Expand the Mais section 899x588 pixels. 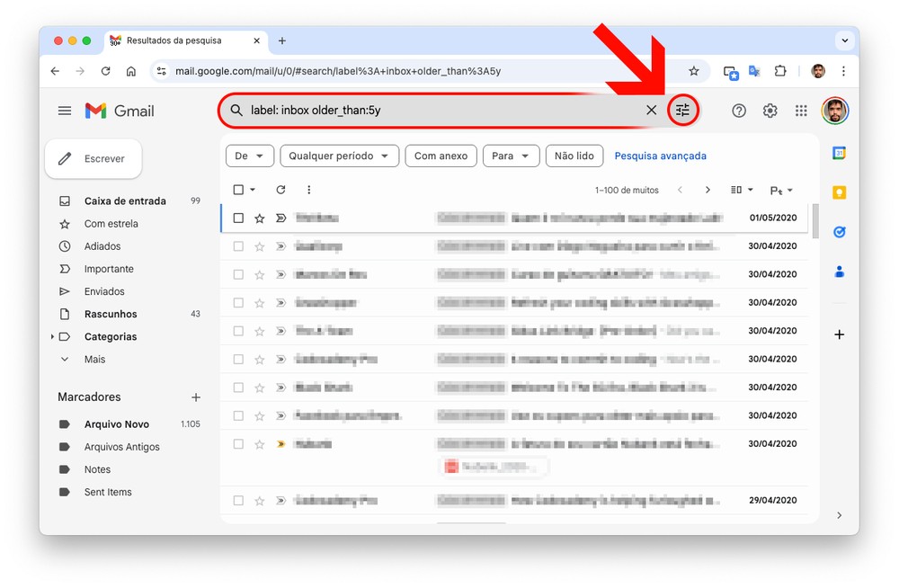(94, 359)
